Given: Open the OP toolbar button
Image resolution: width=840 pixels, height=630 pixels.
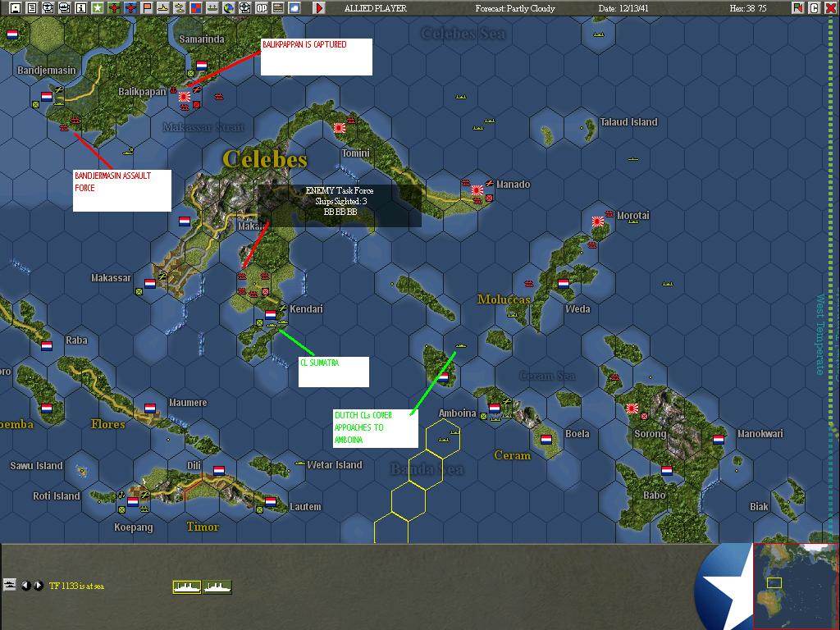Looking at the screenshot, I should 262,7.
